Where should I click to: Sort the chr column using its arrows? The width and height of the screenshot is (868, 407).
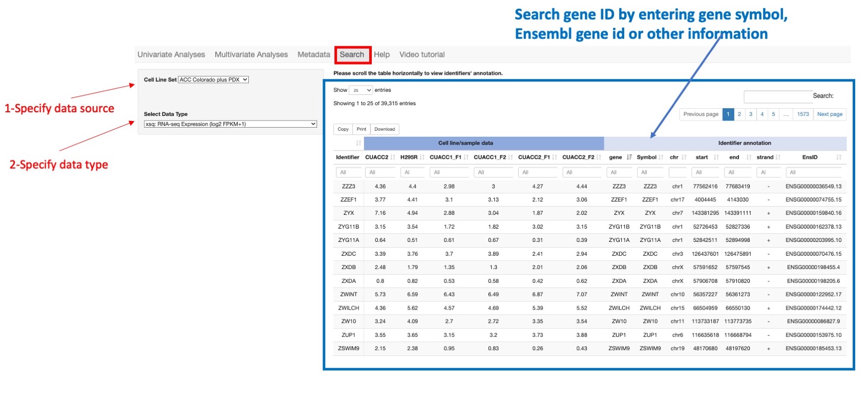pyautogui.click(x=684, y=157)
